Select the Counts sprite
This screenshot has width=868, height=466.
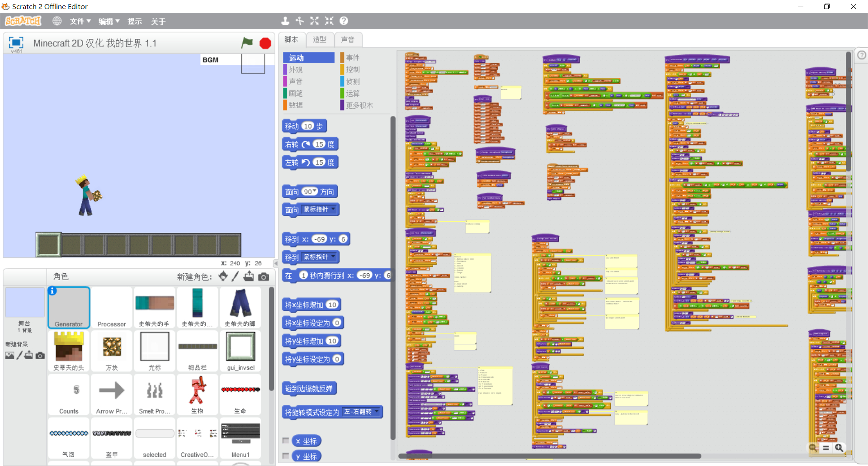(69, 395)
